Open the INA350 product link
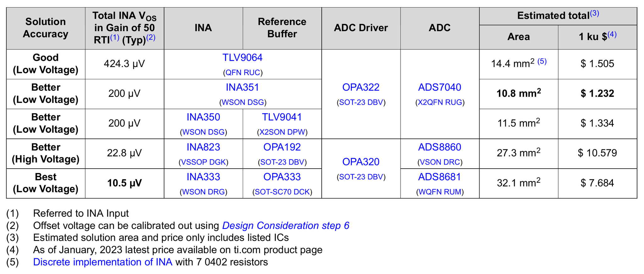The height and width of the screenshot is (274, 644). 203,117
